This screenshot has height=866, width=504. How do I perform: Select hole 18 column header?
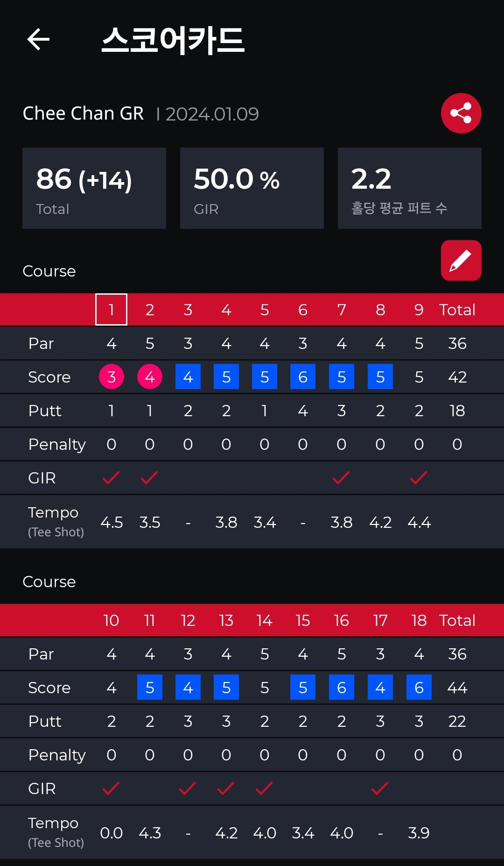419,620
